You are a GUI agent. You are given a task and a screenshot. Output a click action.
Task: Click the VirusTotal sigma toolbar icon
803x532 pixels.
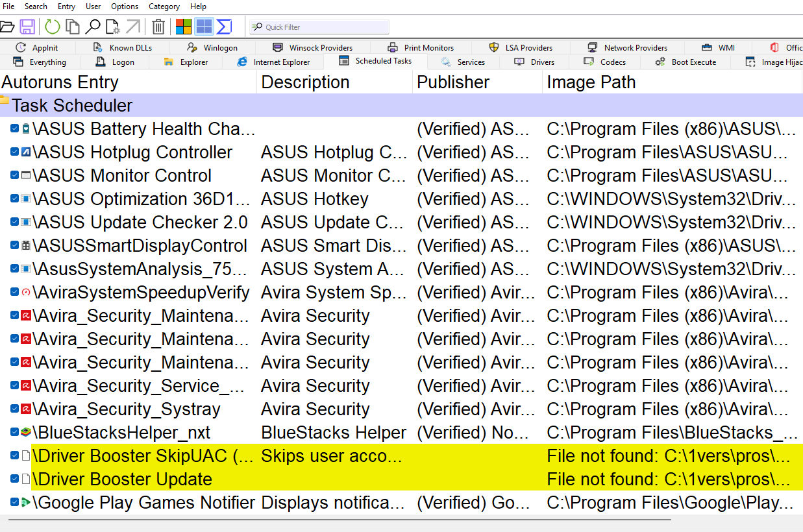coord(224,27)
